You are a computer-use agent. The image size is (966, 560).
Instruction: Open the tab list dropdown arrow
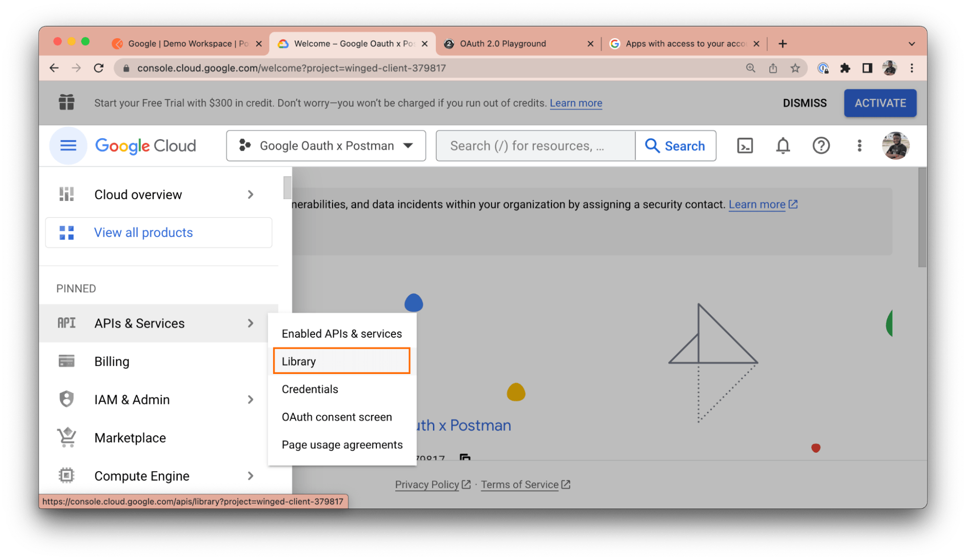911,43
